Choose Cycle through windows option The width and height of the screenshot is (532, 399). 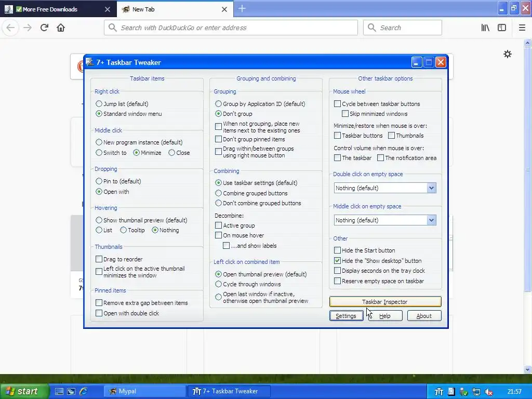[248, 284]
